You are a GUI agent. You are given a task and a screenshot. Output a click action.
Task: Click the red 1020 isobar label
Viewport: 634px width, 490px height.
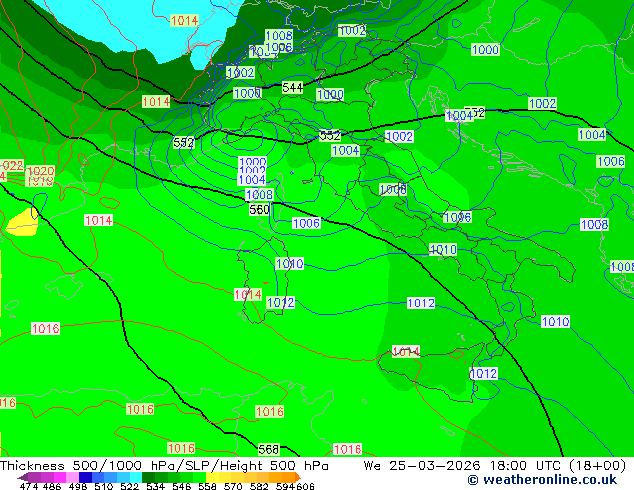coord(40,171)
